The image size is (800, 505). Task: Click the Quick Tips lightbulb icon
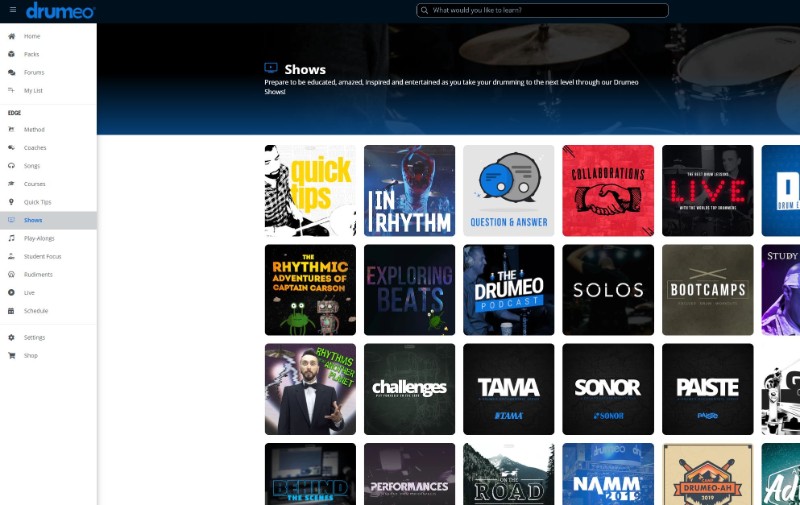[11, 202]
